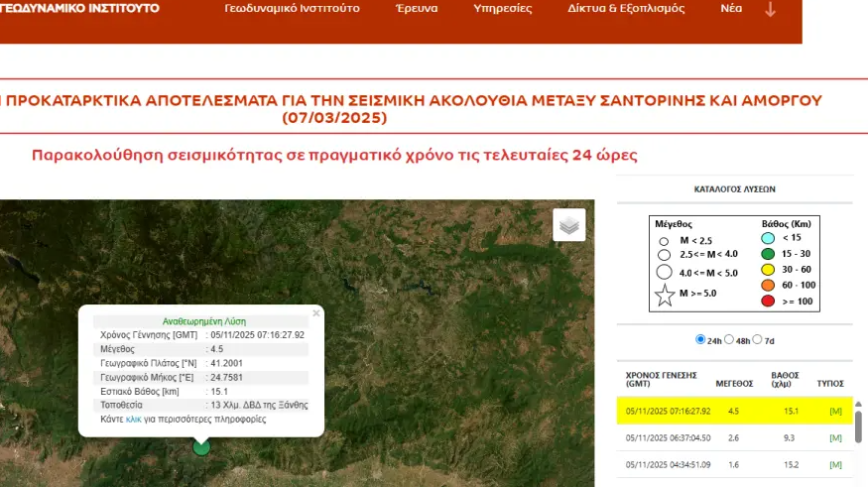This screenshot has width=868, height=487.
Task: Open the map layers switcher
Action: (568, 225)
